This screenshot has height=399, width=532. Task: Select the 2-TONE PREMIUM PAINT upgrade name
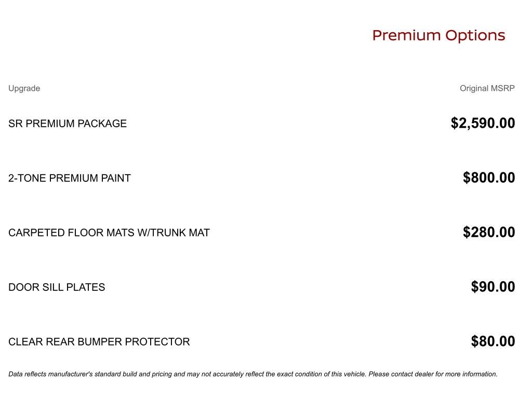(x=69, y=178)
